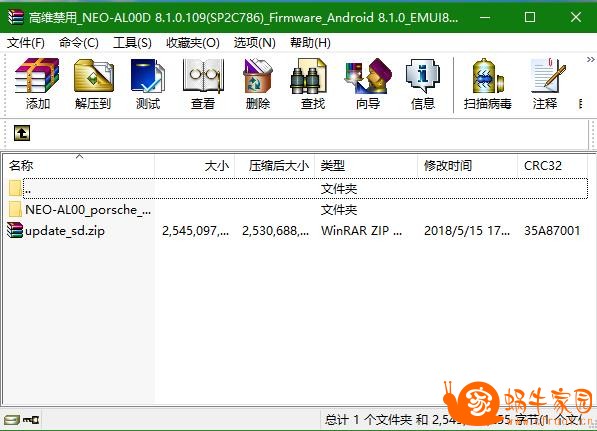The width and height of the screenshot is (597, 431).
Task: Expand the toolbar overflow chevron
Action: pyautogui.click(x=590, y=60)
